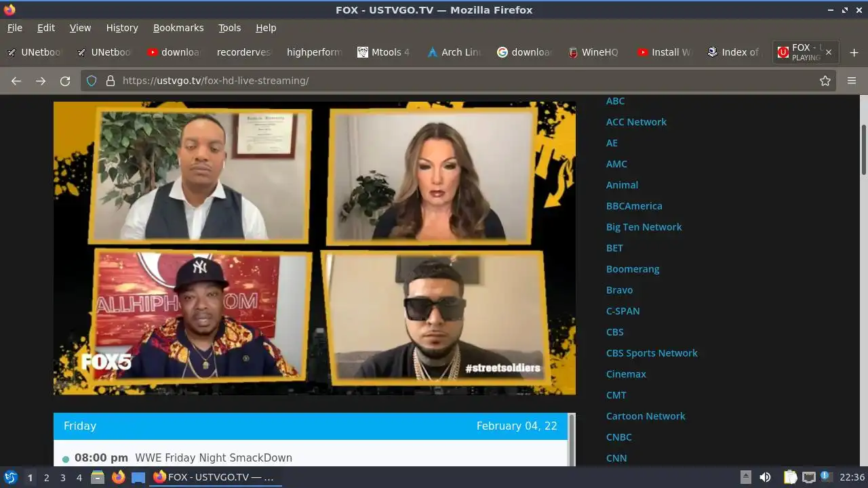Viewport: 868px width, 488px height.
Task: Launch Firefox from the taskbar launcher
Action: [x=118, y=477]
